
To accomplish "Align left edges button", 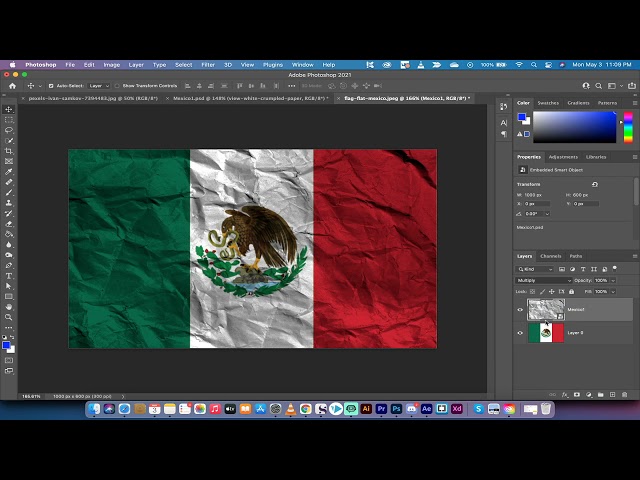I will (188, 86).
